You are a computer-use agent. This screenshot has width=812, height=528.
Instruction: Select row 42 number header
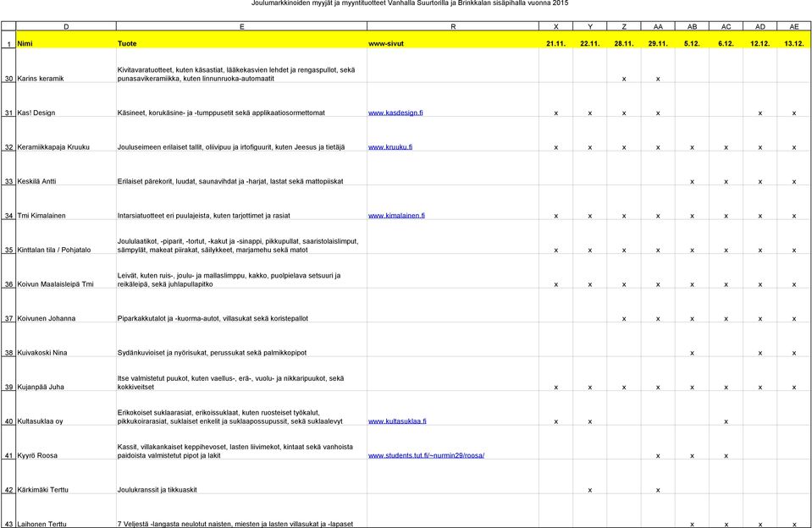(x=8, y=476)
